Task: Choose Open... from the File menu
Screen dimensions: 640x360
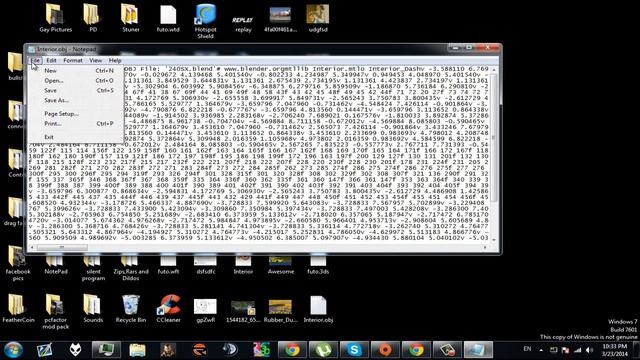Action: click(77, 80)
